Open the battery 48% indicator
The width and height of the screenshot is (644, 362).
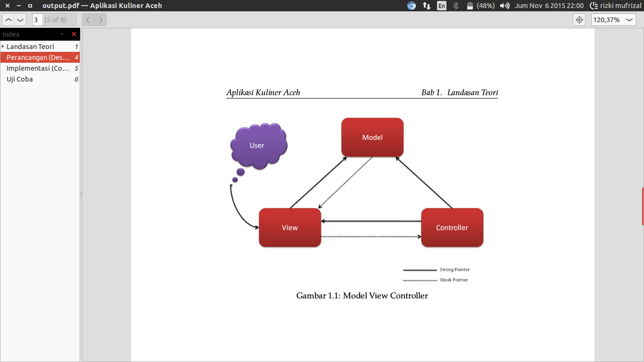point(480,6)
